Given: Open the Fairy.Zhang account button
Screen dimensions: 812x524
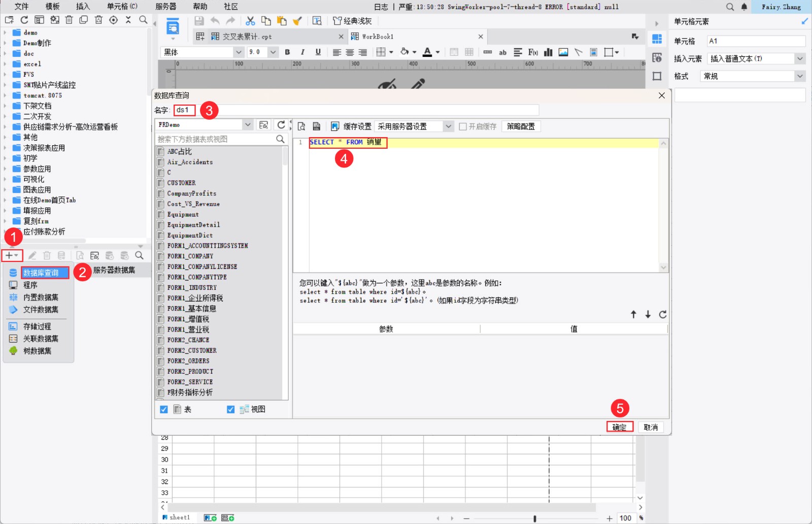Looking at the screenshot, I should (781, 7).
